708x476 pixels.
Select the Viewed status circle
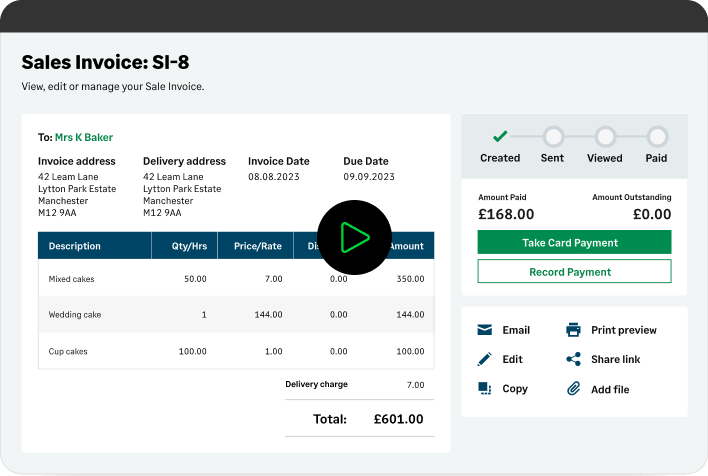point(605,136)
